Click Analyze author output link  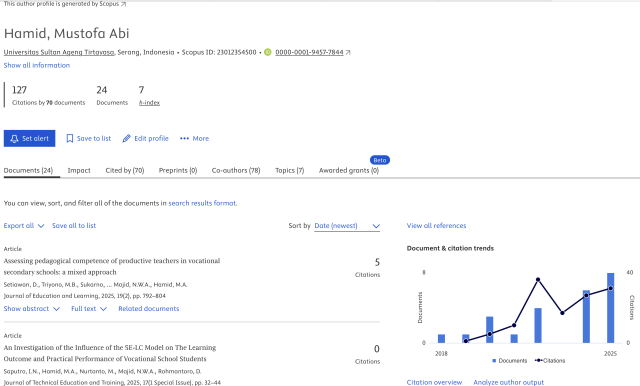(509, 382)
